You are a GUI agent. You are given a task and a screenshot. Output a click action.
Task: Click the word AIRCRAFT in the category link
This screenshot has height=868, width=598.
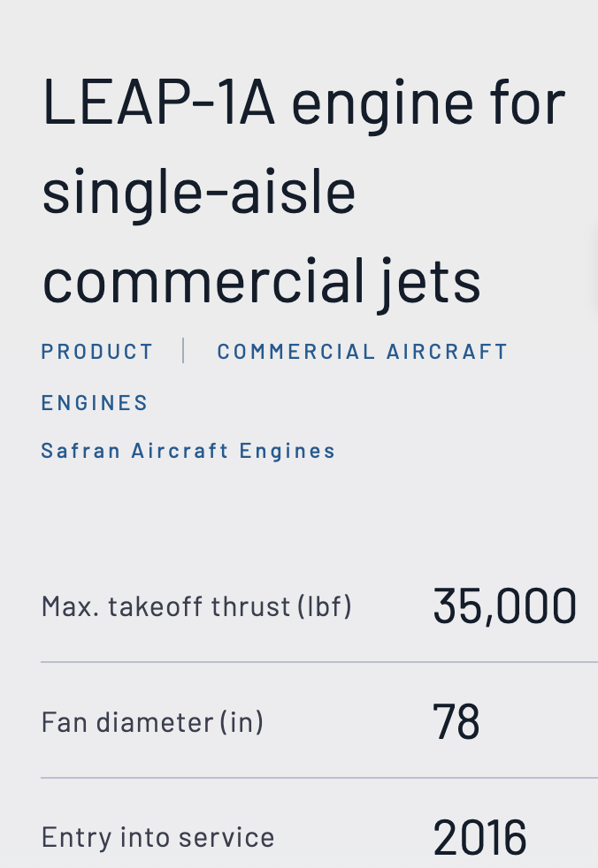pos(447,352)
